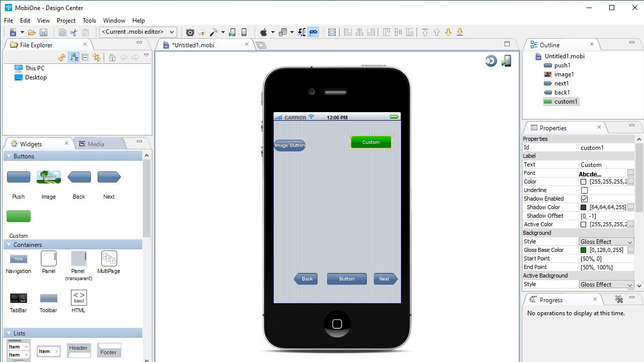The height and width of the screenshot is (362, 644).
Task: Select the Navigation container widget
Action: tap(18, 259)
